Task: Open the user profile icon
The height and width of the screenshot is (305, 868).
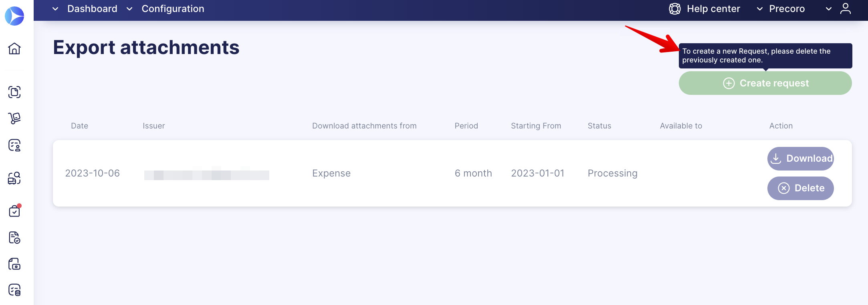Action: [x=846, y=8]
